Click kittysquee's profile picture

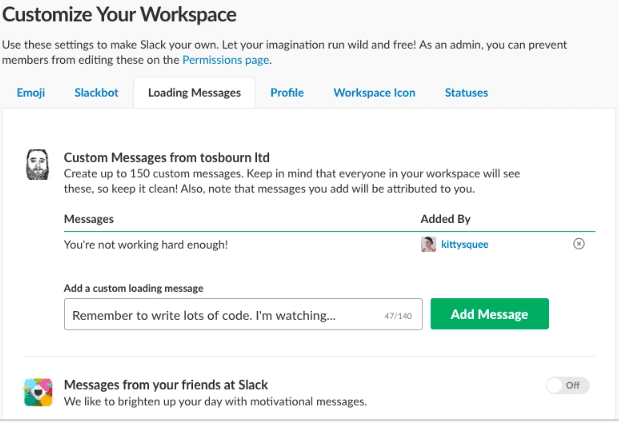428,244
